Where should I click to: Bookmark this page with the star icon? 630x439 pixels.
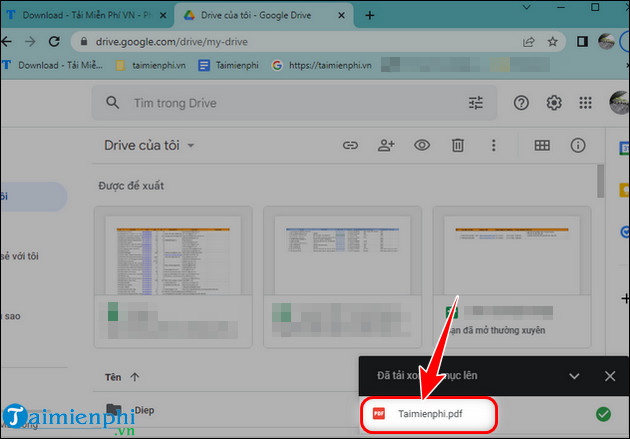click(553, 42)
